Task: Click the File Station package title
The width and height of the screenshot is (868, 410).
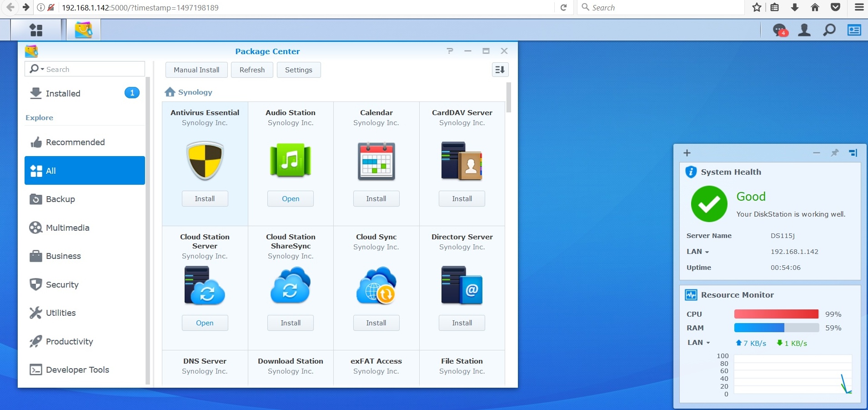Action: point(462,361)
